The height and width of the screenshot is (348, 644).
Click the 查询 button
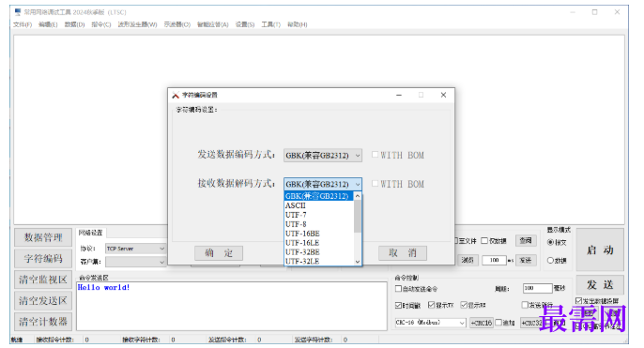coord(526,241)
